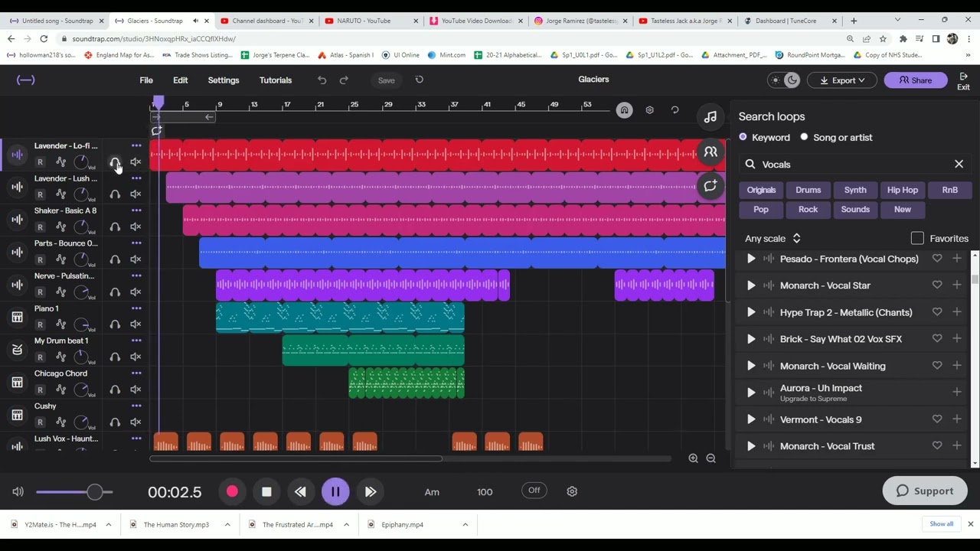Clear the loop search with X
The height and width of the screenshot is (551, 980).
959,164
